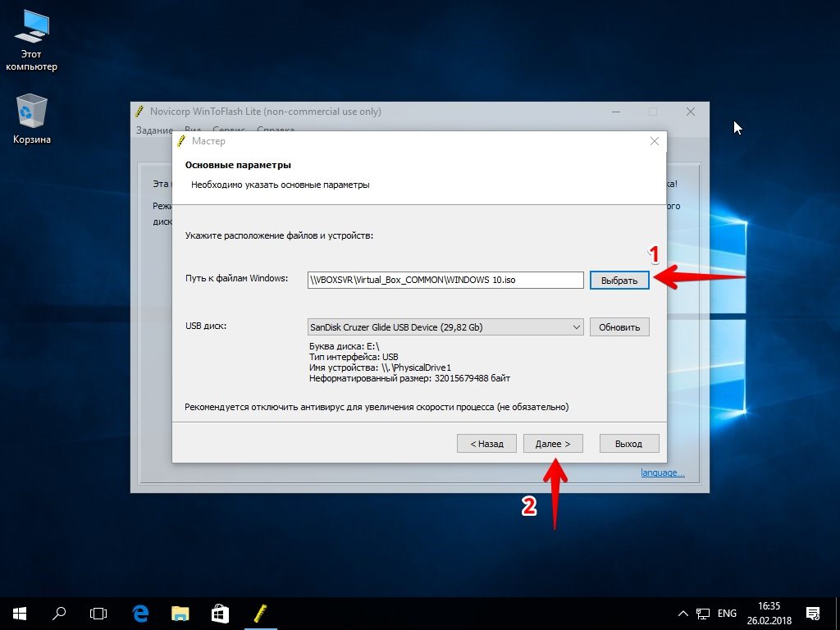Open network status tray icon
840x630 pixels.
pyautogui.click(x=702, y=614)
